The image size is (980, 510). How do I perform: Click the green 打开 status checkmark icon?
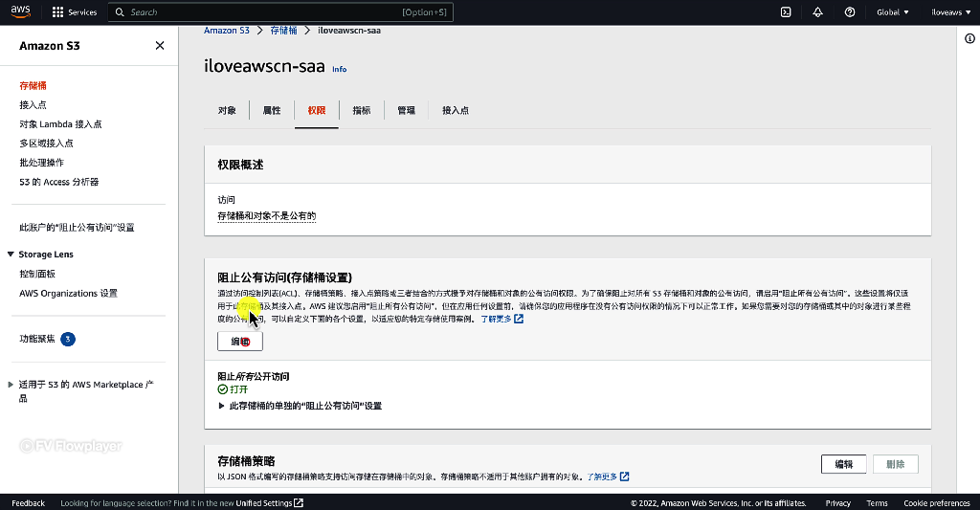pos(222,389)
